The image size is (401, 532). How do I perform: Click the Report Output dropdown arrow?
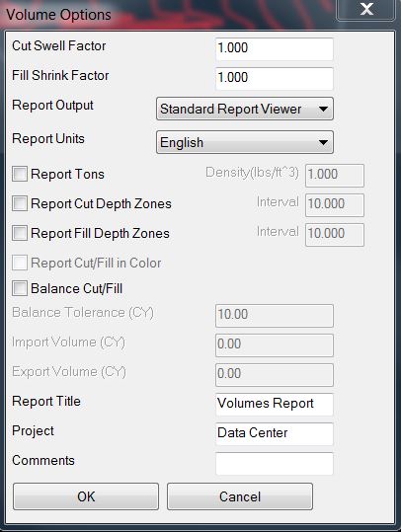click(x=323, y=110)
